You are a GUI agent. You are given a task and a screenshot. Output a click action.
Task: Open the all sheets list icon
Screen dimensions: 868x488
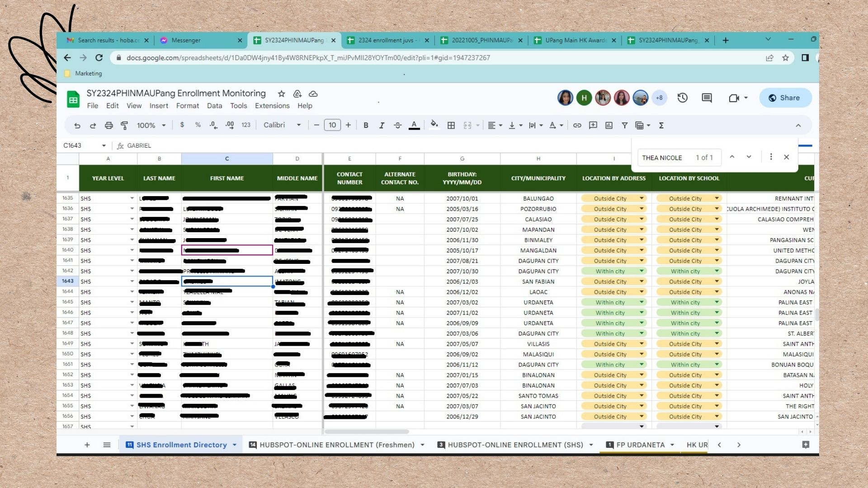tap(107, 445)
